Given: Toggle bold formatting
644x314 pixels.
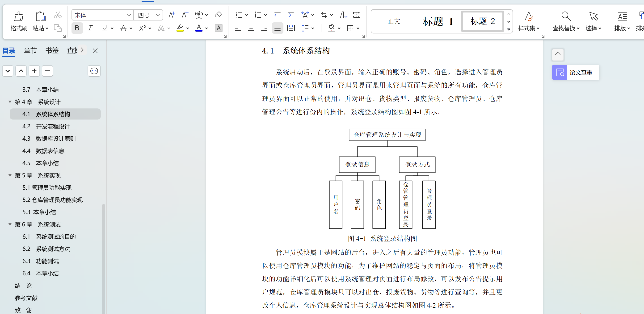Looking at the screenshot, I should (77, 28).
